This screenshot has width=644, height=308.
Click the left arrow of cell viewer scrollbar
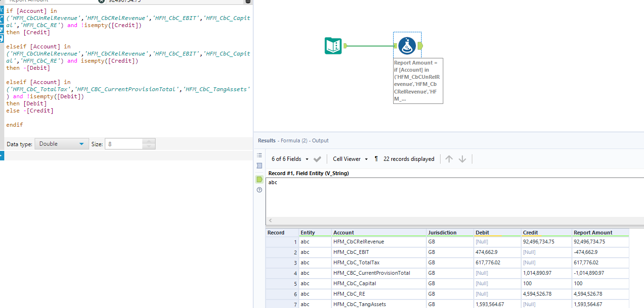point(271,221)
